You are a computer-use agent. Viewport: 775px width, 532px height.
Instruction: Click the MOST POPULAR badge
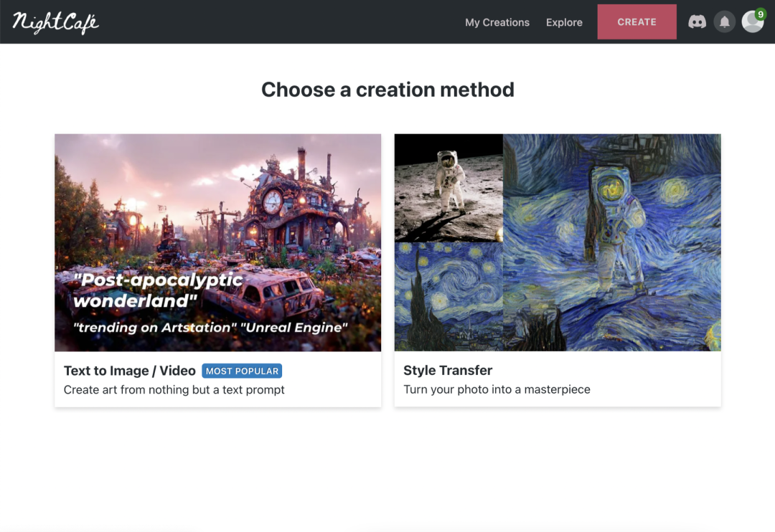pyautogui.click(x=242, y=371)
